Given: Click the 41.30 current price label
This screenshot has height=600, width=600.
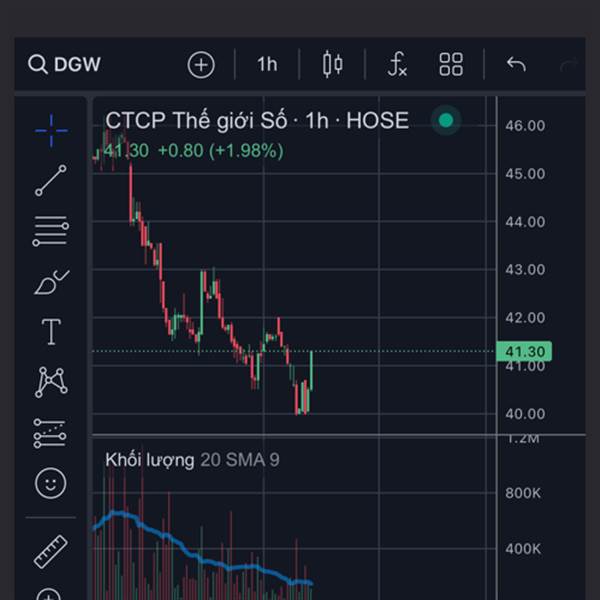Looking at the screenshot, I should (x=523, y=351).
